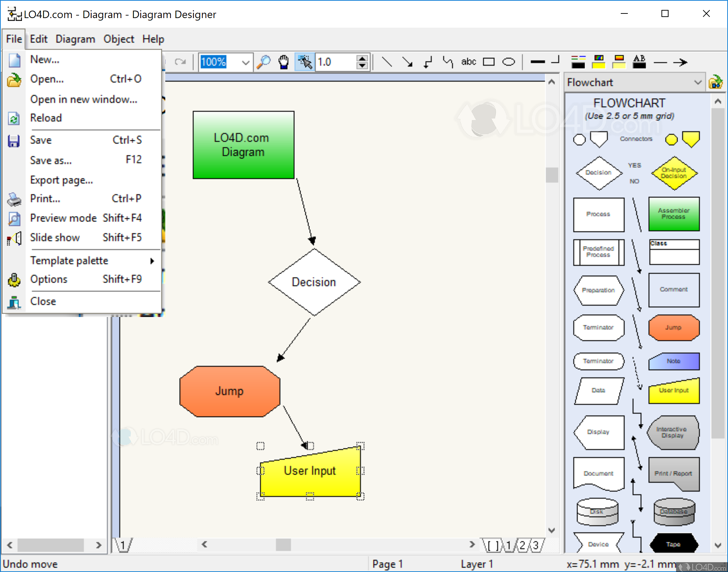This screenshot has width=728, height=572.
Task: Increase the grid size value stepper
Action: (362, 59)
